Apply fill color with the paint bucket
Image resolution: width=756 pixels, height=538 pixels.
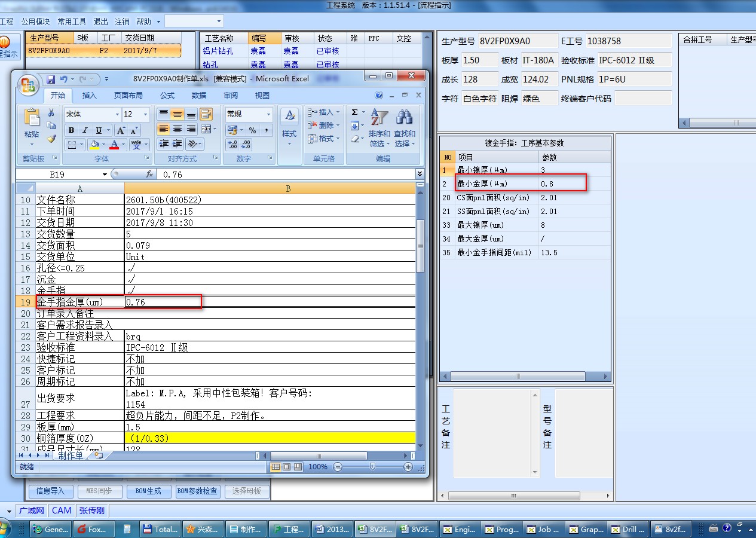click(94, 145)
